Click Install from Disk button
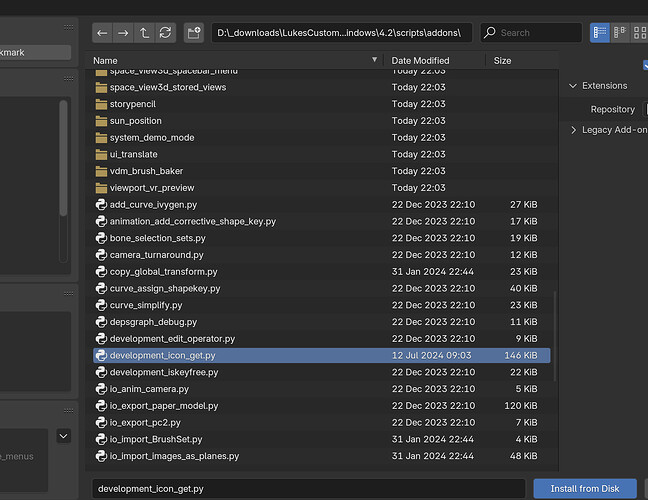Viewport: 648px width, 500px height. pyautogui.click(x=585, y=489)
